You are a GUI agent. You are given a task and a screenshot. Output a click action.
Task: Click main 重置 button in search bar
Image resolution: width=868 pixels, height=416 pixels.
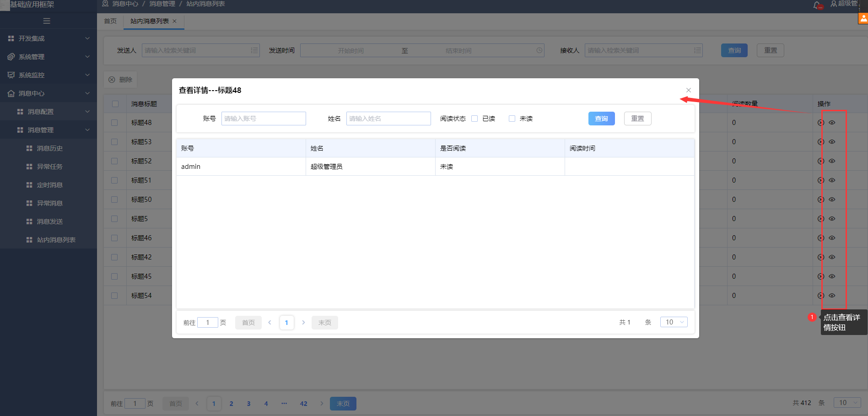click(x=771, y=50)
